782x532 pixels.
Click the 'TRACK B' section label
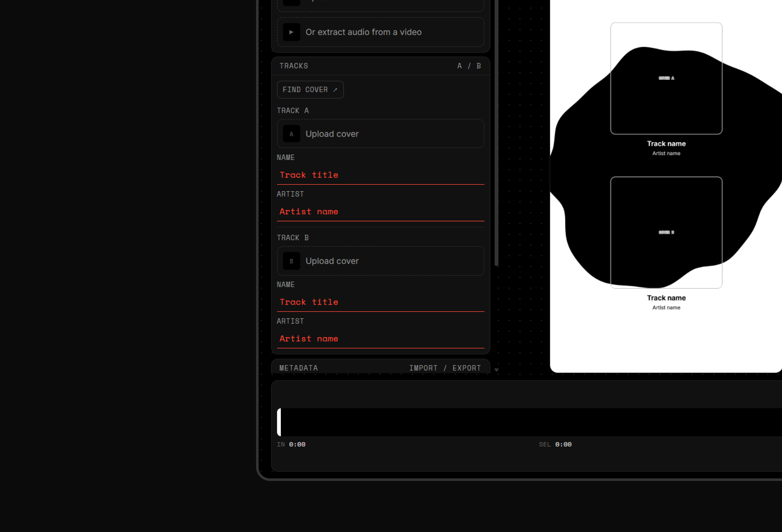(293, 238)
